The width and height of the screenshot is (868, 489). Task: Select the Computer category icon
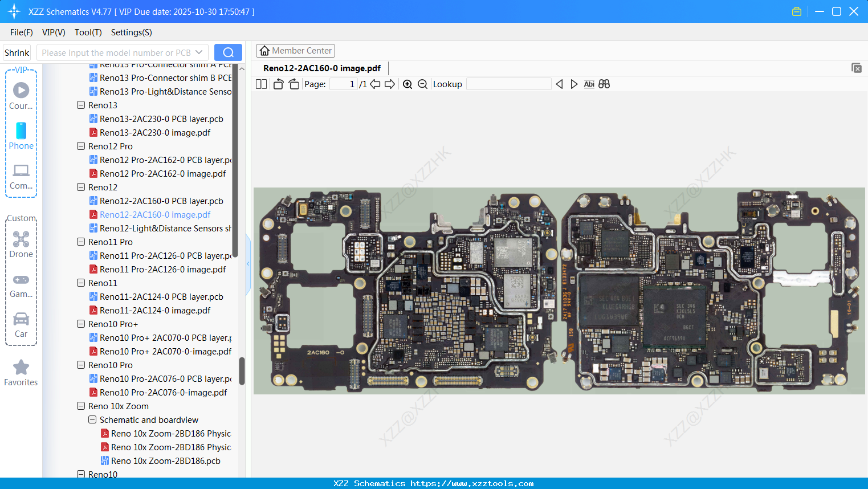[x=21, y=176]
